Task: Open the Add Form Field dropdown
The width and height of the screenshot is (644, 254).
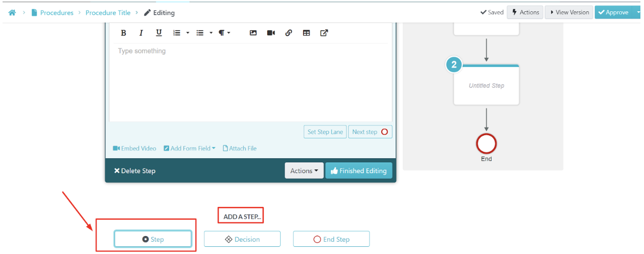Action: tap(190, 149)
